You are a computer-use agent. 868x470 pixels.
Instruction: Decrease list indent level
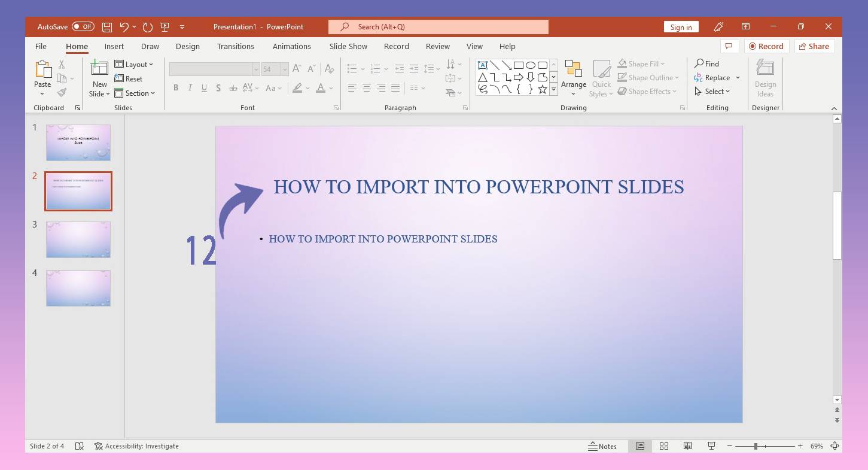click(x=400, y=69)
